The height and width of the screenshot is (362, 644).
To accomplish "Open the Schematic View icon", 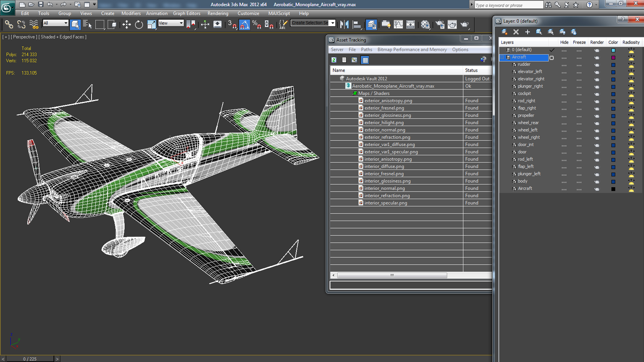I will [x=411, y=24].
